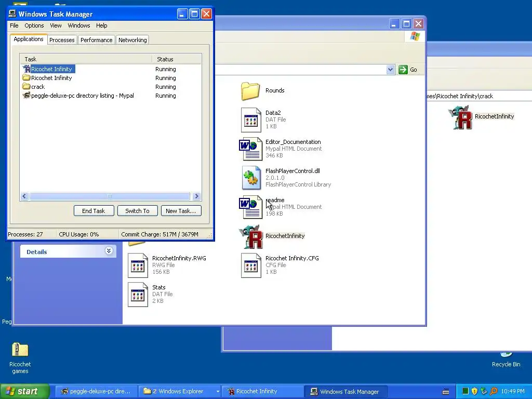
Task: Select the RicochetInfinity application icon in the front Explorer window
Action: (251, 236)
